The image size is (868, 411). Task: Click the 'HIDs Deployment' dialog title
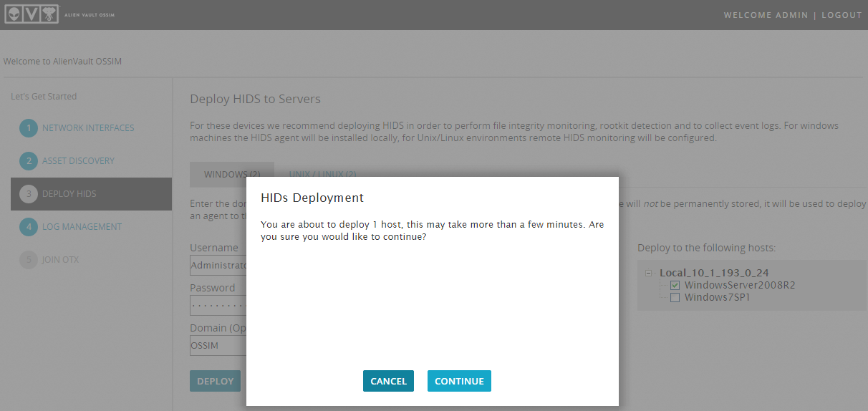click(312, 198)
